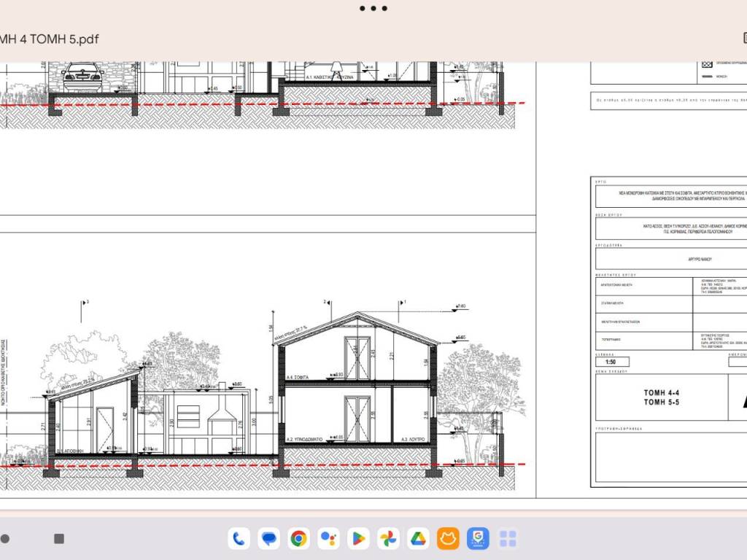Open the Phone app from the taskbar
Image resolution: width=747 pixels, height=560 pixels.
239,539
